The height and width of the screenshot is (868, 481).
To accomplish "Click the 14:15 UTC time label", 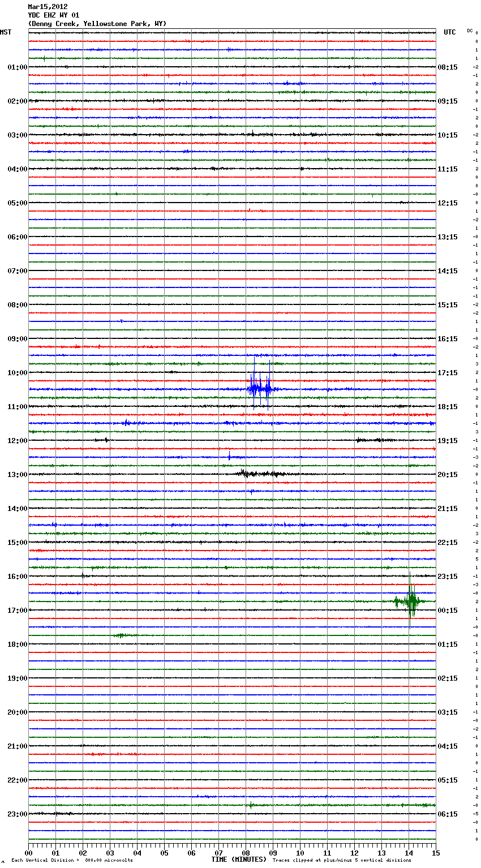I will (448, 271).
